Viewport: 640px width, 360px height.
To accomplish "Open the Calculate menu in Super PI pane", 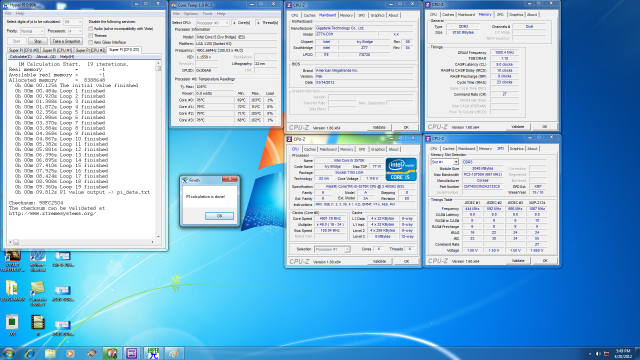I will (x=20, y=57).
